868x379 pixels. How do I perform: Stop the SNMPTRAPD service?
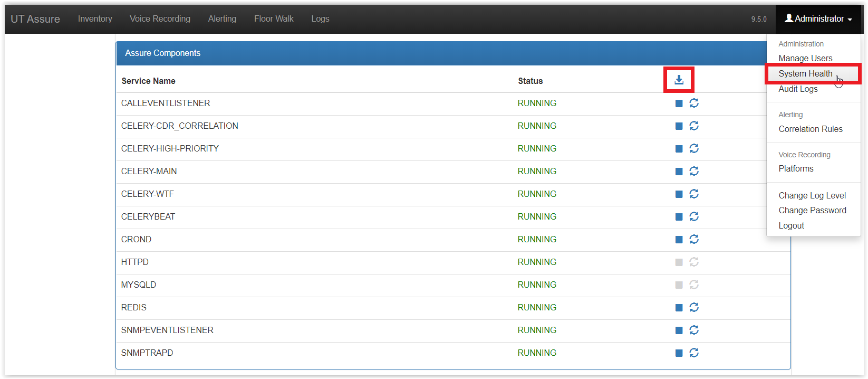point(679,353)
